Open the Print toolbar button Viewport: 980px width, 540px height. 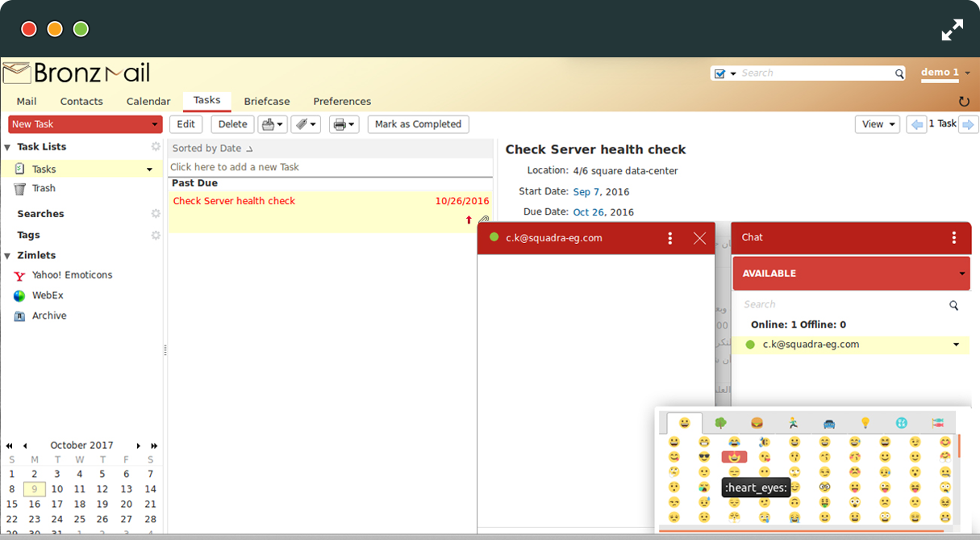(344, 124)
